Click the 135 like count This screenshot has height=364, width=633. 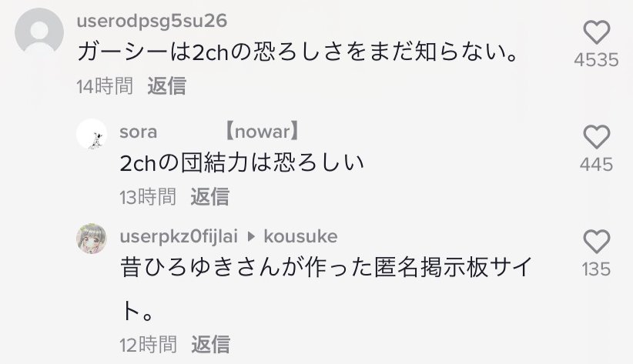click(x=596, y=269)
